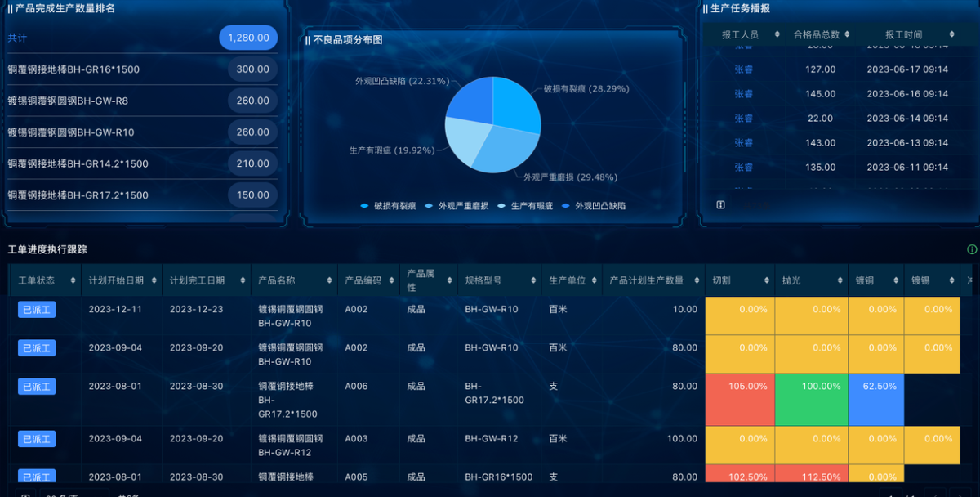This screenshot has width=980, height=497.
Task: Click the 不良品项分布图 panel title
Action: click(348, 39)
